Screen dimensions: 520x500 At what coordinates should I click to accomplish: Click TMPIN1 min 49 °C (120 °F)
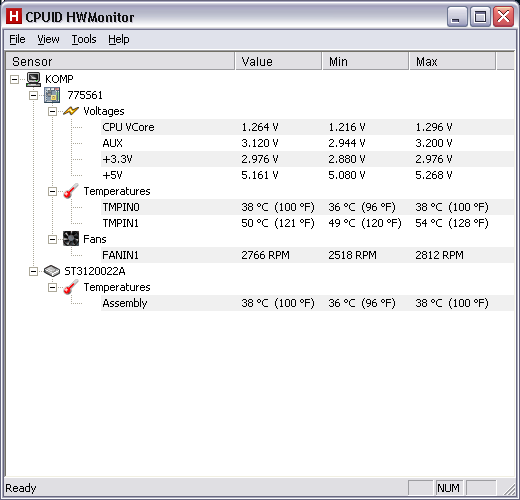(x=365, y=223)
